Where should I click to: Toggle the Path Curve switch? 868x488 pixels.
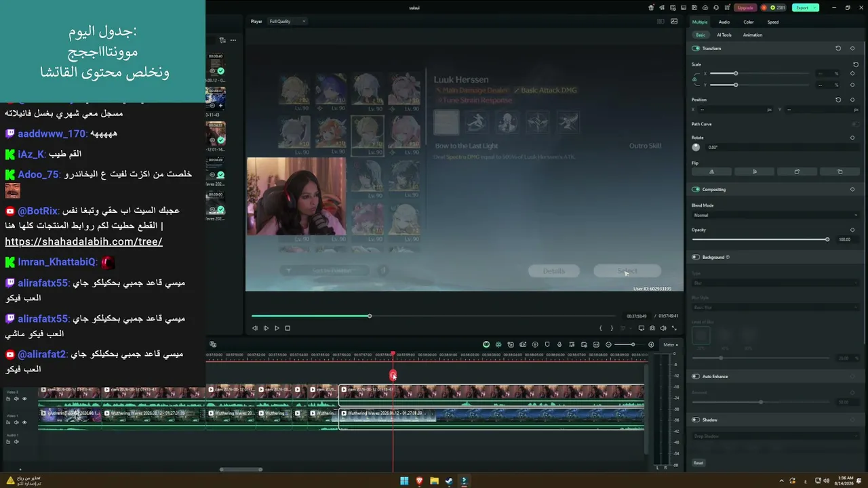click(x=855, y=124)
